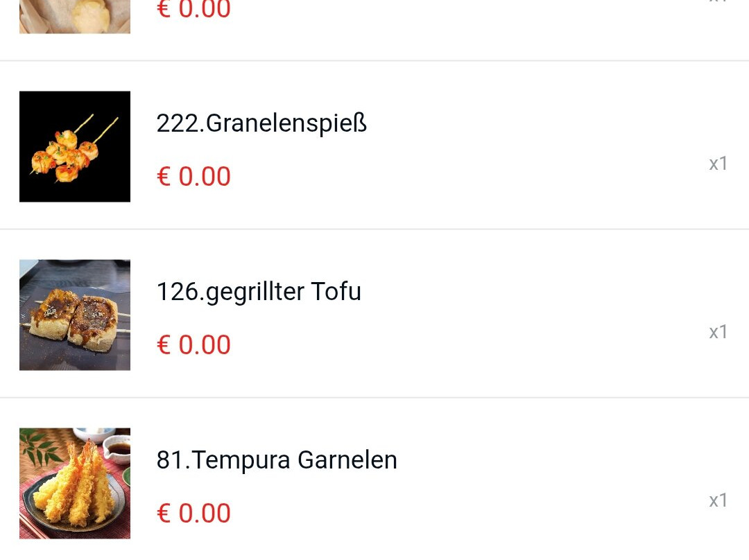Click the cut-off quantity label at top right
The image size is (749, 560).
(718, 3)
